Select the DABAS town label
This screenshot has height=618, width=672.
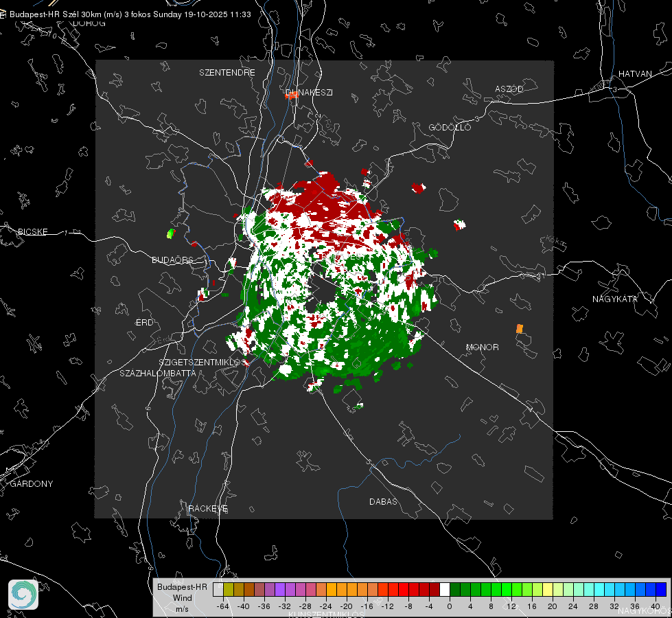coord(383,501)
